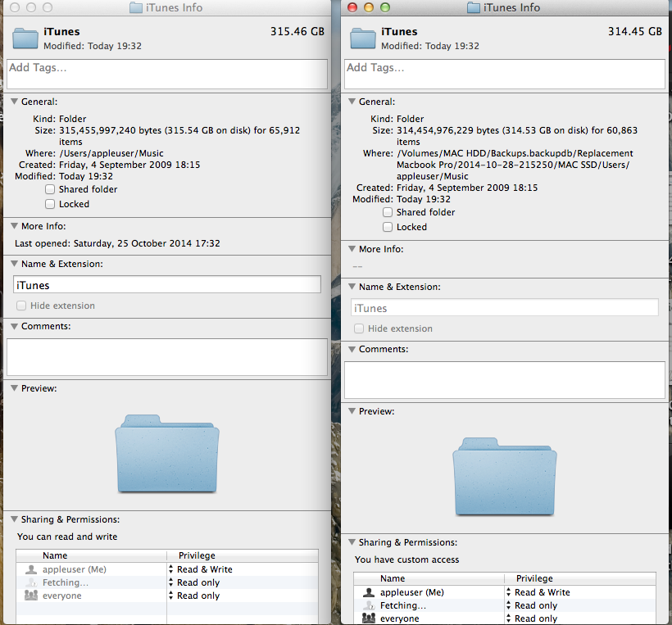Select the large preview folder in left window
672x625 pixels.
[167, 454]
